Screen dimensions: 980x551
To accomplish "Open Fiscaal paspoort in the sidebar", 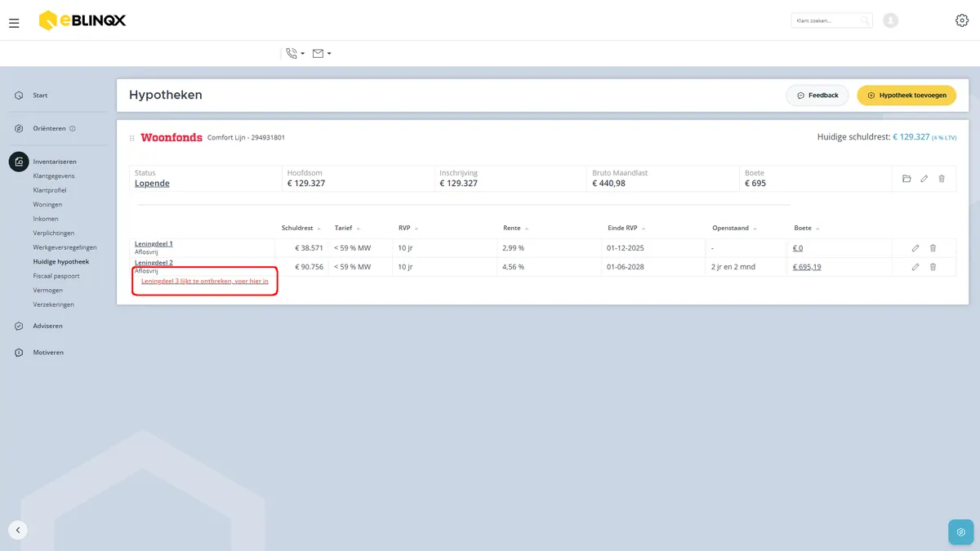I will [56, 276].
